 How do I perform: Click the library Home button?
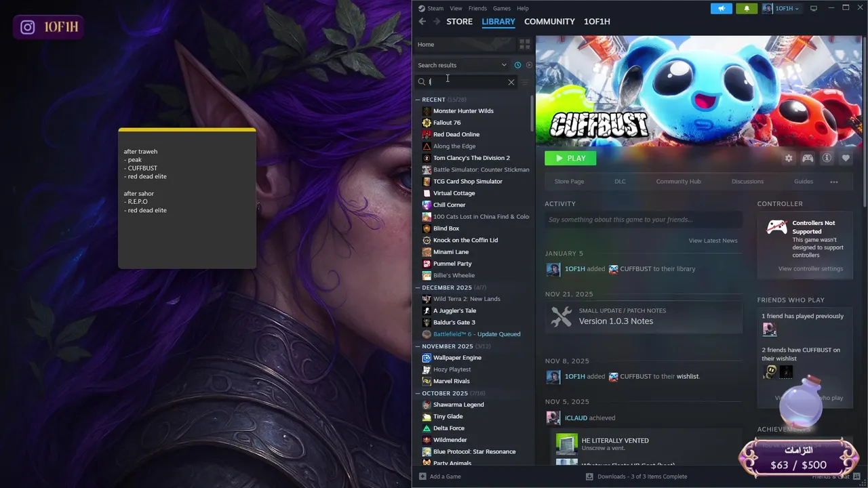coord(465,44)
